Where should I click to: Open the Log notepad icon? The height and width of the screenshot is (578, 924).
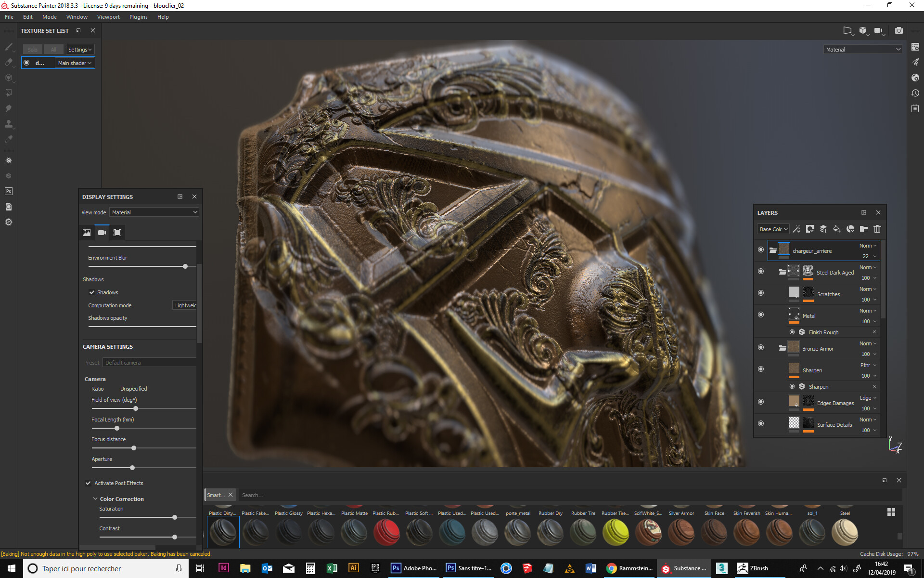915,108
